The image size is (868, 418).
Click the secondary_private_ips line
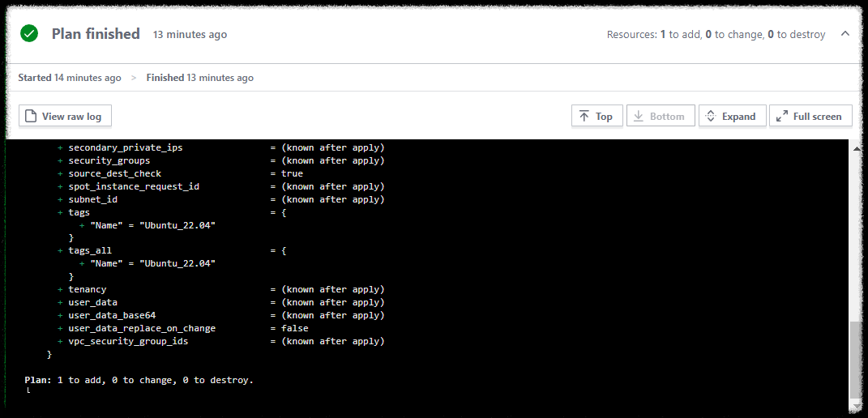point(221,147)
